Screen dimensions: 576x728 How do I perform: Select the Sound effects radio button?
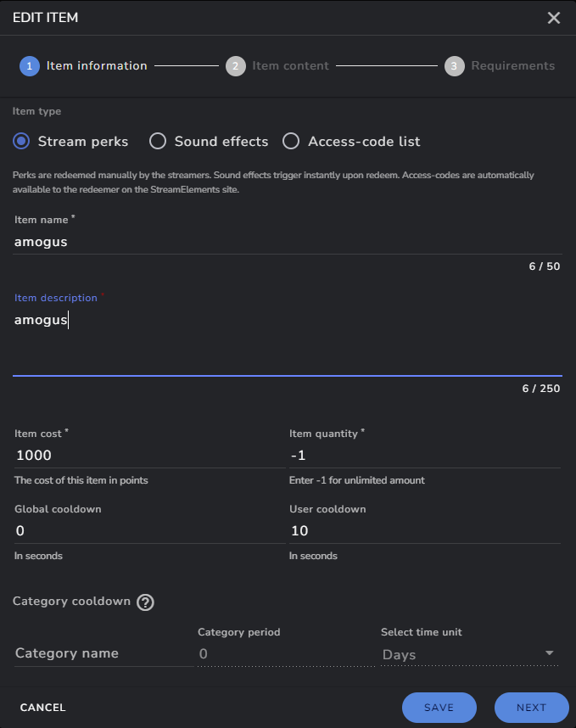pos(158,141)
